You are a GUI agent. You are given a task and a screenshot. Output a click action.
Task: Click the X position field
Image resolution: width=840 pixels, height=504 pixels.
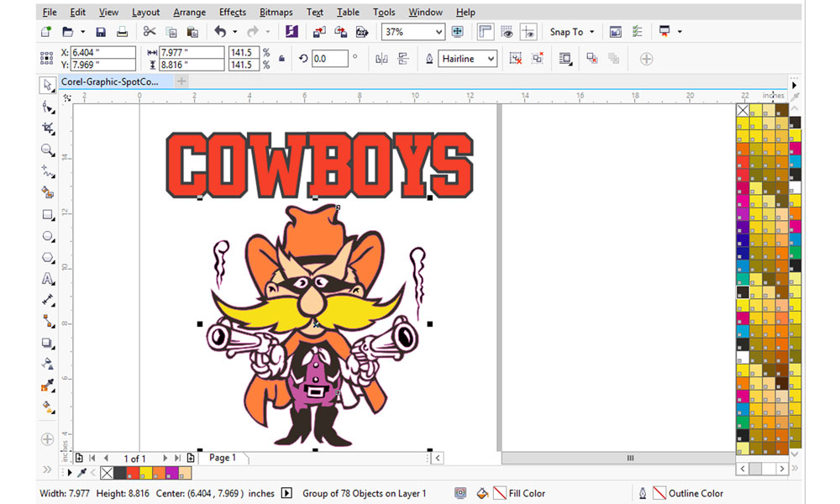102,52
